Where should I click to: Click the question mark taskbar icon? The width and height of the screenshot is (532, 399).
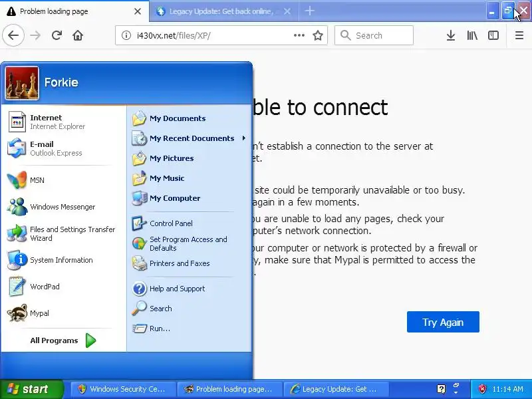441,389
